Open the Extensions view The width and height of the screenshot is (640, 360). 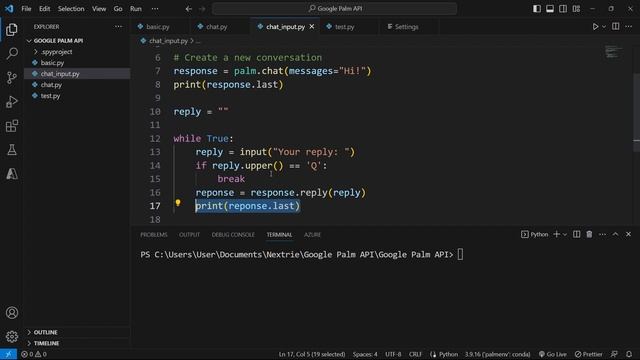tap(12, 126)
